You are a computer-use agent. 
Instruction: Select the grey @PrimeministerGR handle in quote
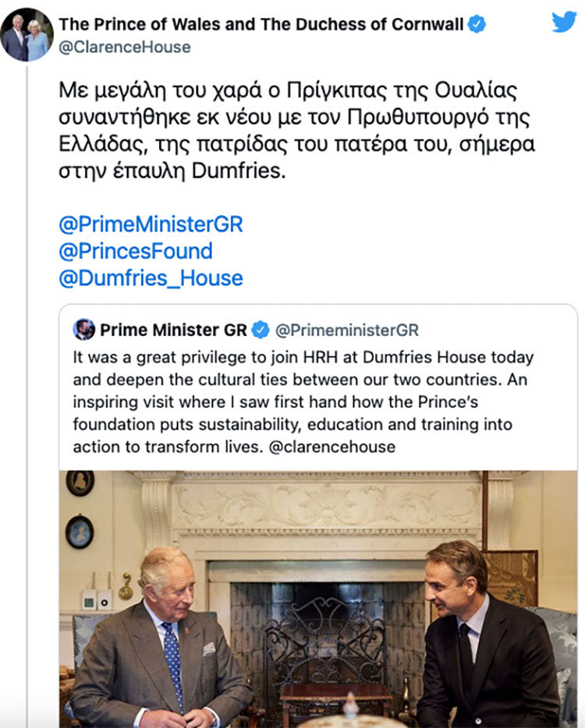(348, 330)
